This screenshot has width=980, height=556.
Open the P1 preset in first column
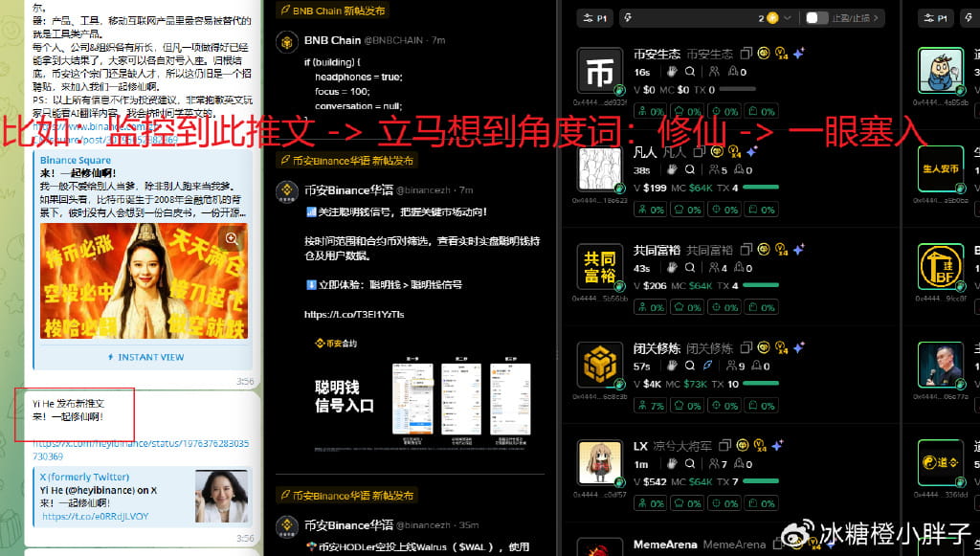[x=595, y=18]
